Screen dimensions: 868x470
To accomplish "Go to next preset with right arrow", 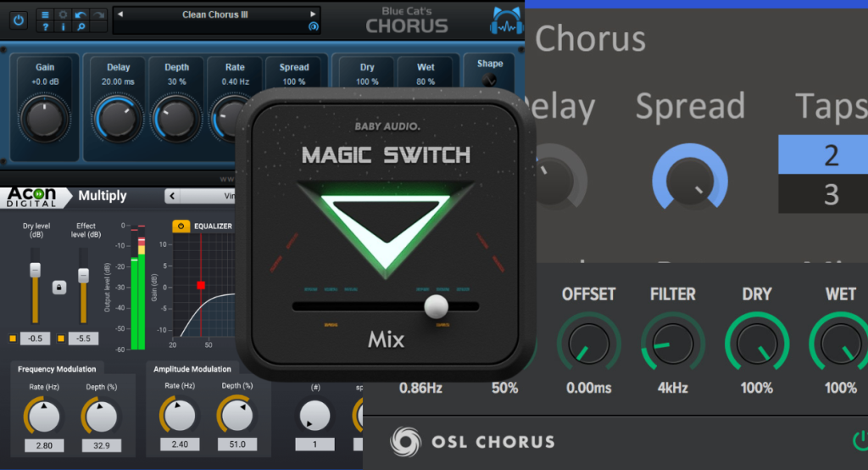I will point(313,14).
